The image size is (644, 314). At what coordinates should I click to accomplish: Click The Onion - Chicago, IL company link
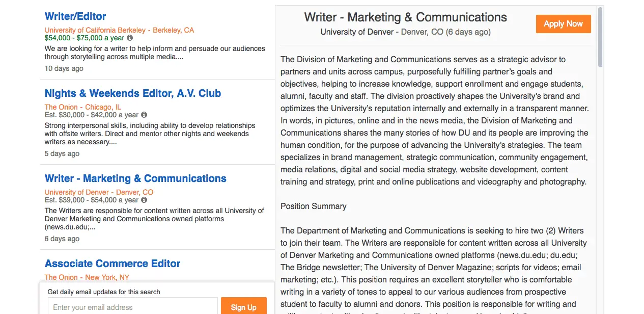tap(83, 107)
